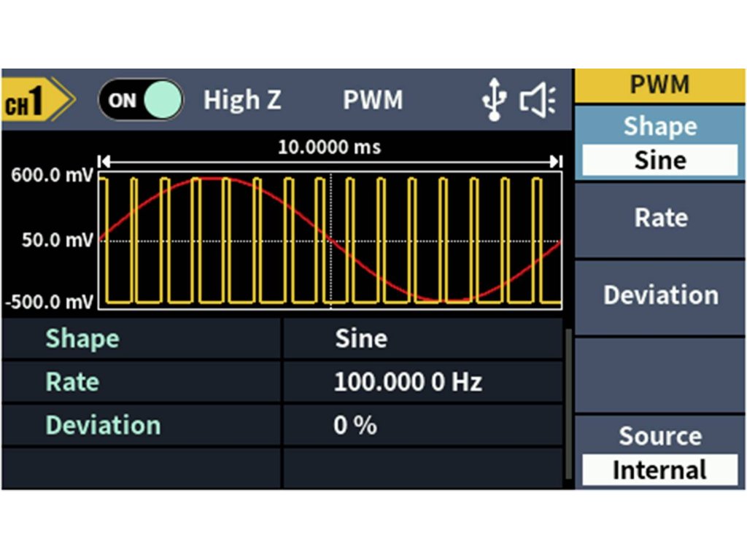Viewport: 747px width, 560px height.
Task: Change Source softkey set to Internal
Action: tap(660, 452)
